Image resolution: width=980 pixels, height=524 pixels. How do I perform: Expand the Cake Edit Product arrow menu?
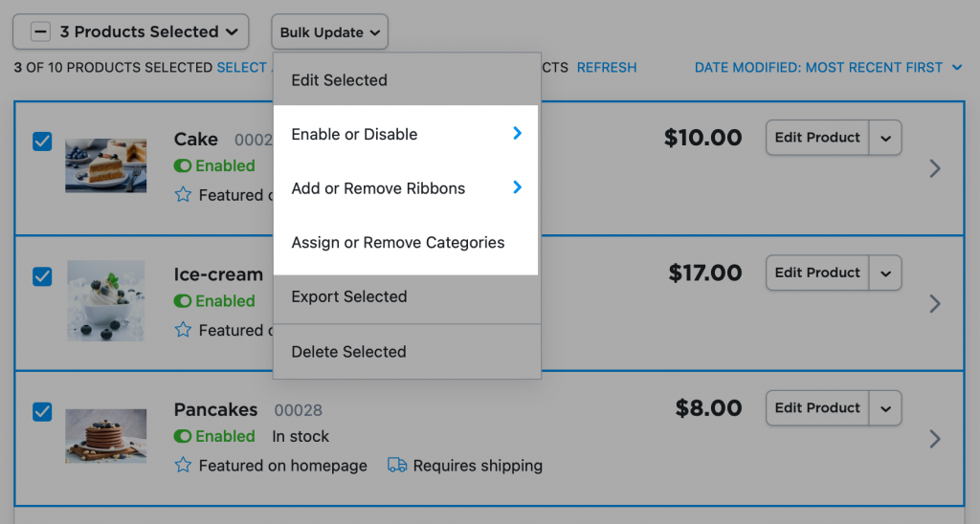point(885,138)
